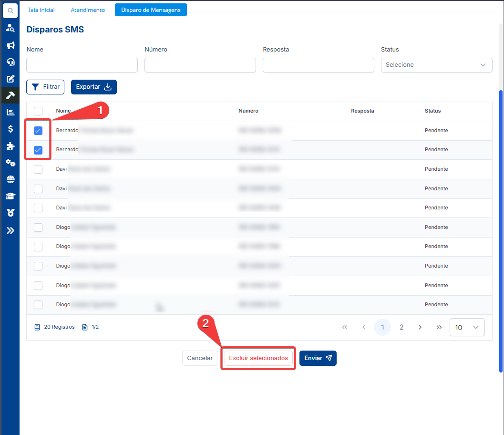Image resolution: width=504 pixels, height=435 pixels.
Task: Open the rows-per-page dropdown showing 10
Action: tap(467, 327)
